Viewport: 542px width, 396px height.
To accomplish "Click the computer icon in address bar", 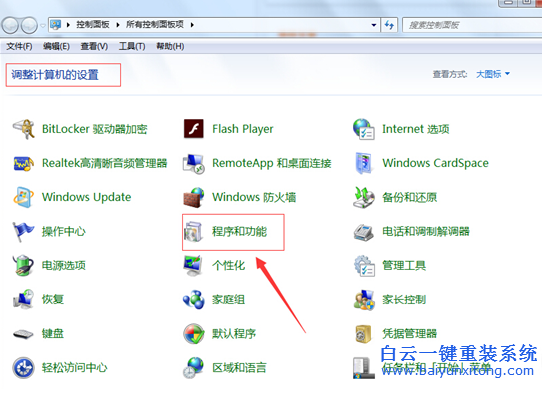I will (56, 25).
